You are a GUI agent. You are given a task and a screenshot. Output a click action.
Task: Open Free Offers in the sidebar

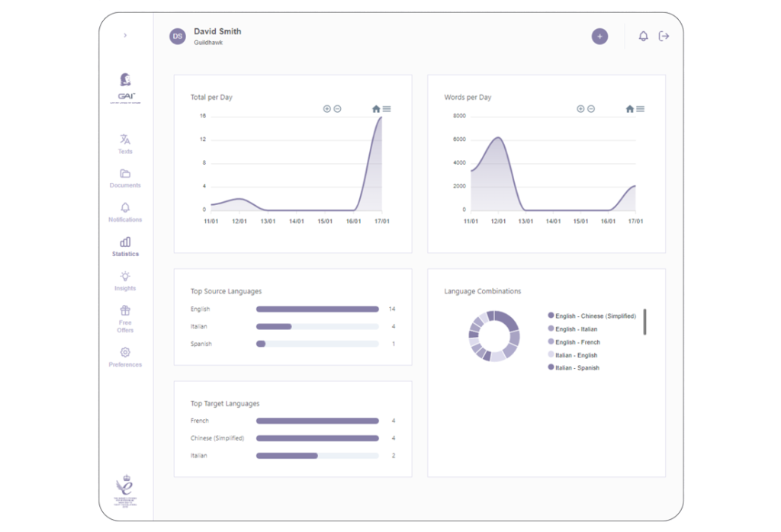125,319
